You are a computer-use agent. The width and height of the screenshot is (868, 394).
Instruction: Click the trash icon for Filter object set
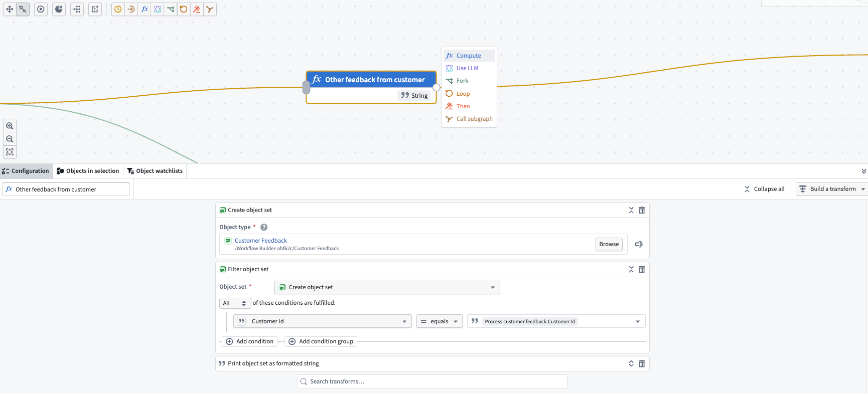[x=642, y=269]
